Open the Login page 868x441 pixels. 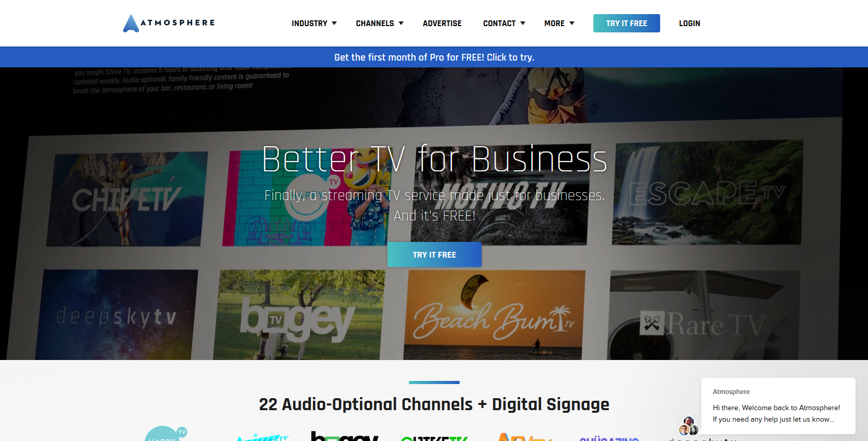click(689, 24)
